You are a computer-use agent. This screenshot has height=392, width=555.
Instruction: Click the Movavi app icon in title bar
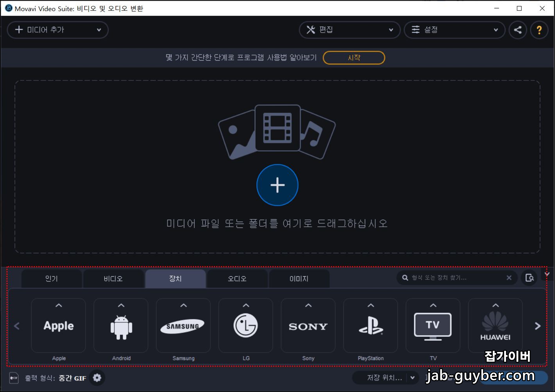[8, 8]
